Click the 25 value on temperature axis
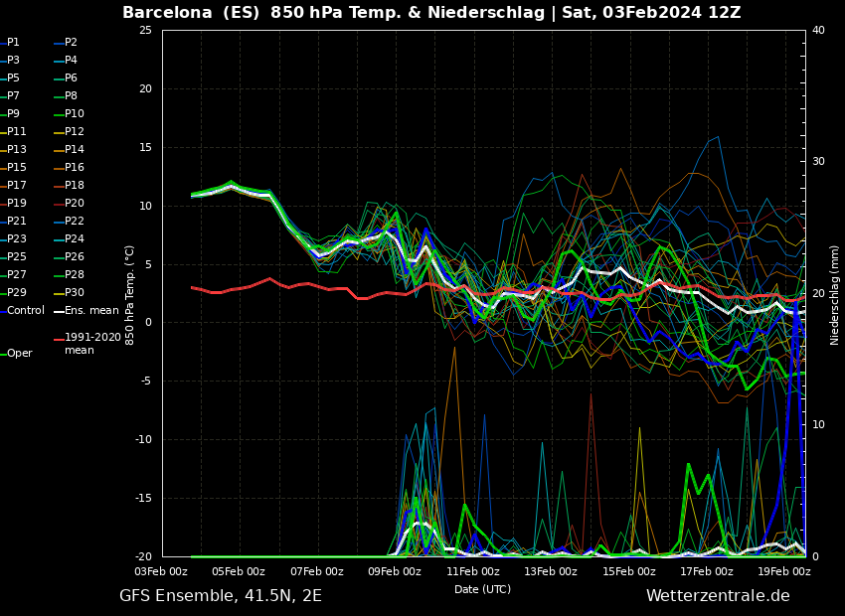 (x=145, y=30)
